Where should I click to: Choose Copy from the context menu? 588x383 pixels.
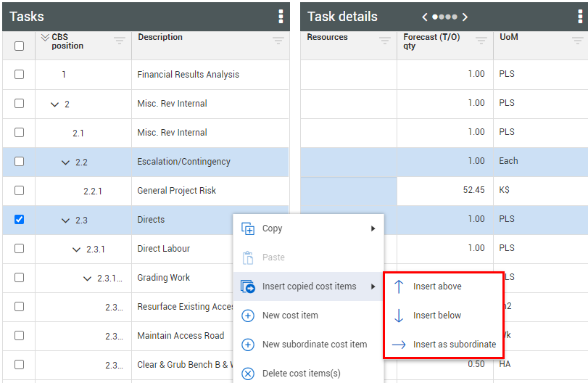click(x=273, y=228)
